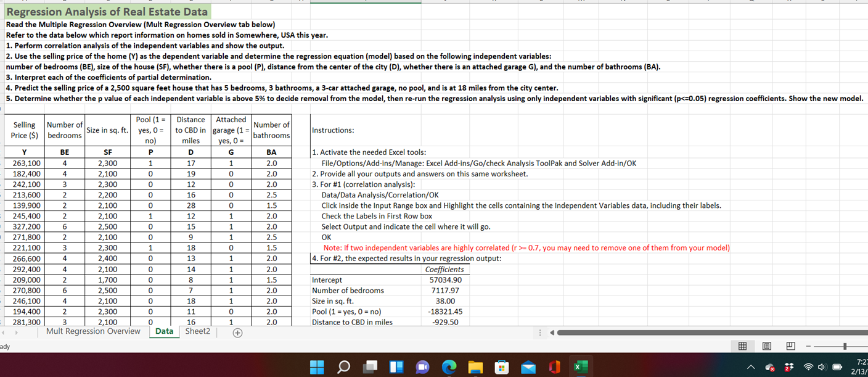
Task: Switch to the Mult Regression Overview tab
Action: [x=92, y=331]
